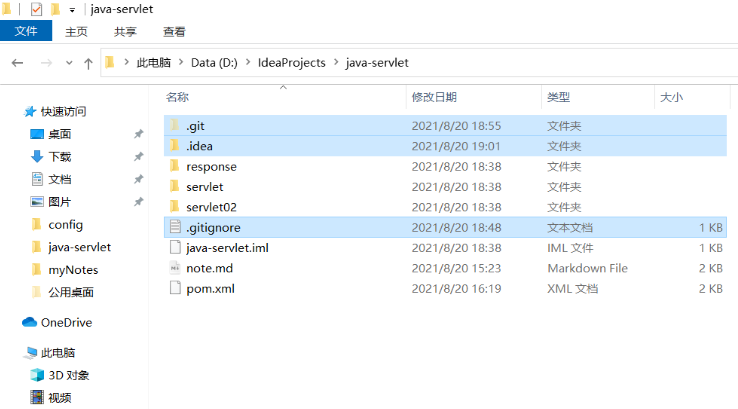Screen dimensions: 738x409
Task: Open the quick access toolbar customize dropdown
Action: [72, 10]
